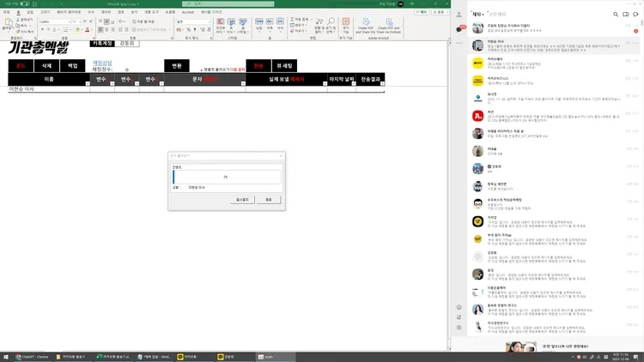The image size is (644, 362).
Task: Click the Paste icon in Excel ribbon
Action: [x=8, y=25]
